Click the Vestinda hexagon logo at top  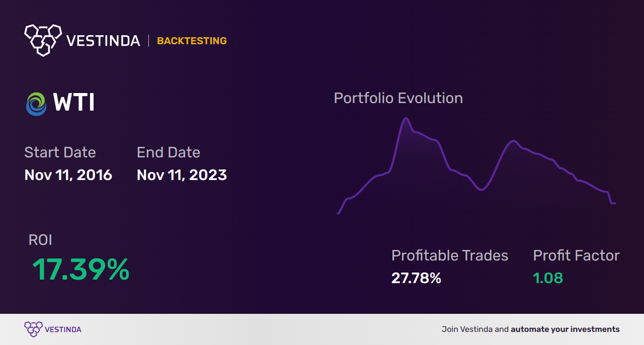43,40
